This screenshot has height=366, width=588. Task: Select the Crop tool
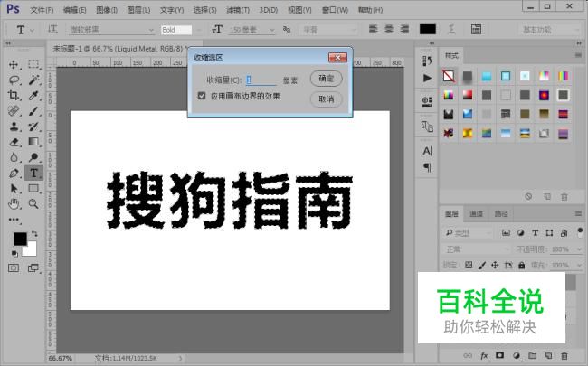pos(14,95)
